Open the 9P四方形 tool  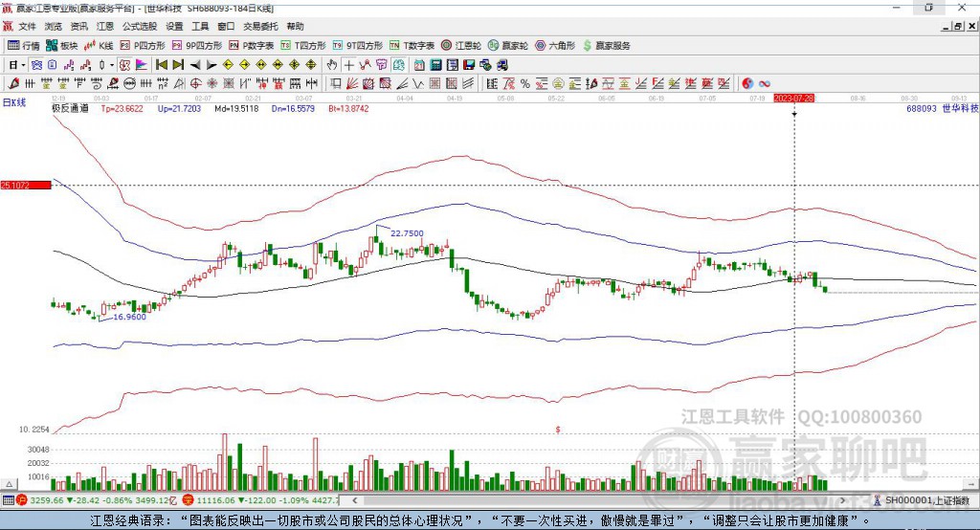point(197,46)
